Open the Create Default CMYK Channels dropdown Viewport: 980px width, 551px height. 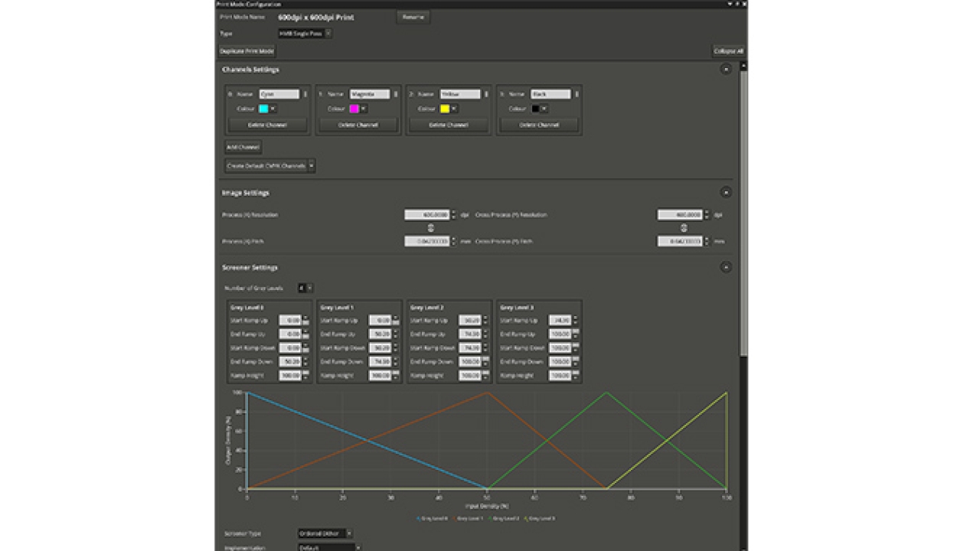tap(311, 166)
